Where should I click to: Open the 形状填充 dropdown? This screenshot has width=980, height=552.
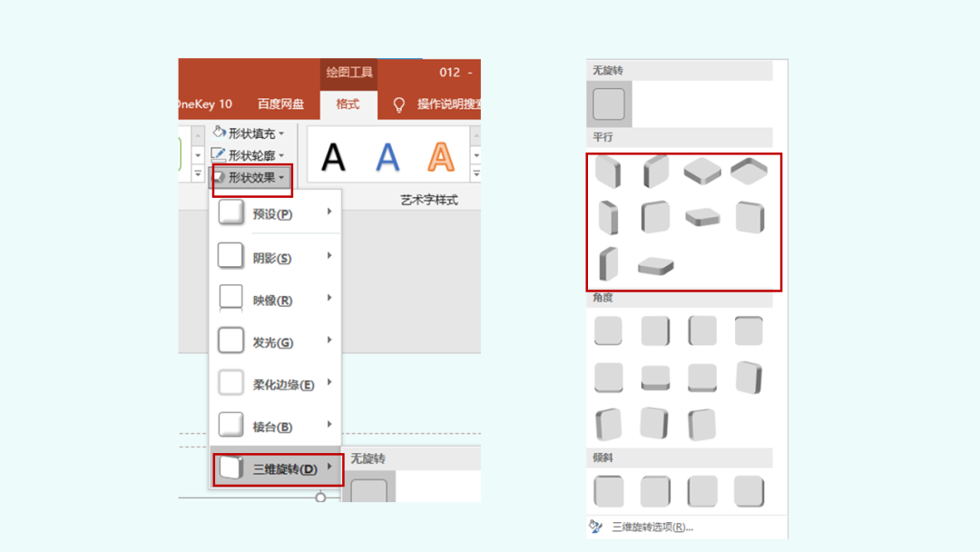tap(249, 133)
